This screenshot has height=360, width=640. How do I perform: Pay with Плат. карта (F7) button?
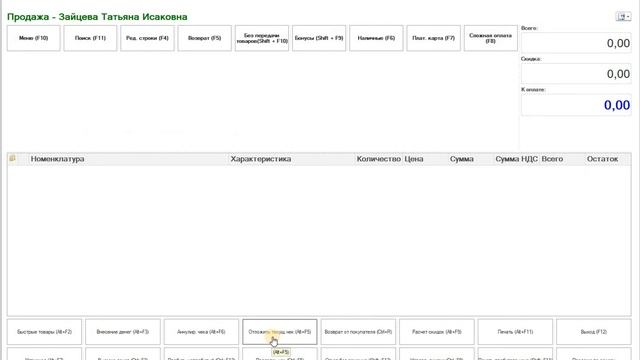433,38
